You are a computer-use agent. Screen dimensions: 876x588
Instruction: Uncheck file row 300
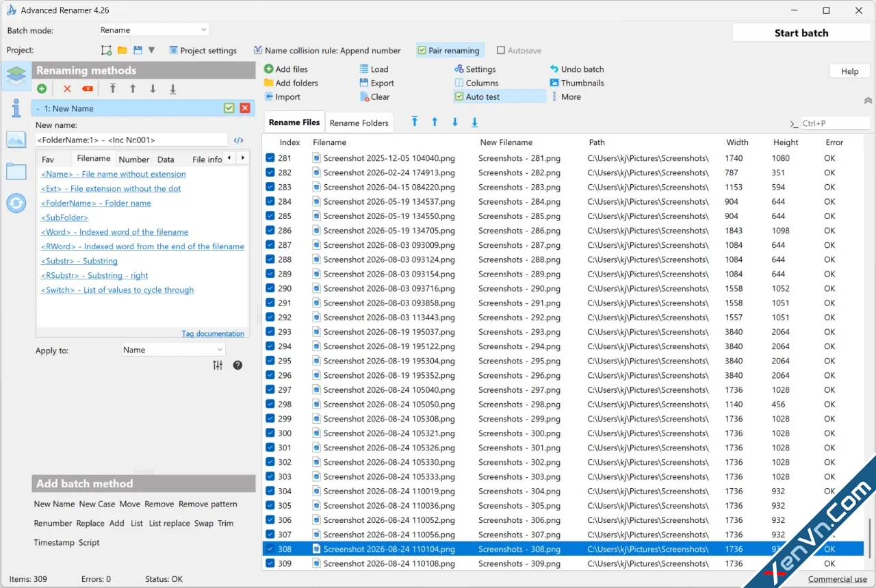coord(270,433)
